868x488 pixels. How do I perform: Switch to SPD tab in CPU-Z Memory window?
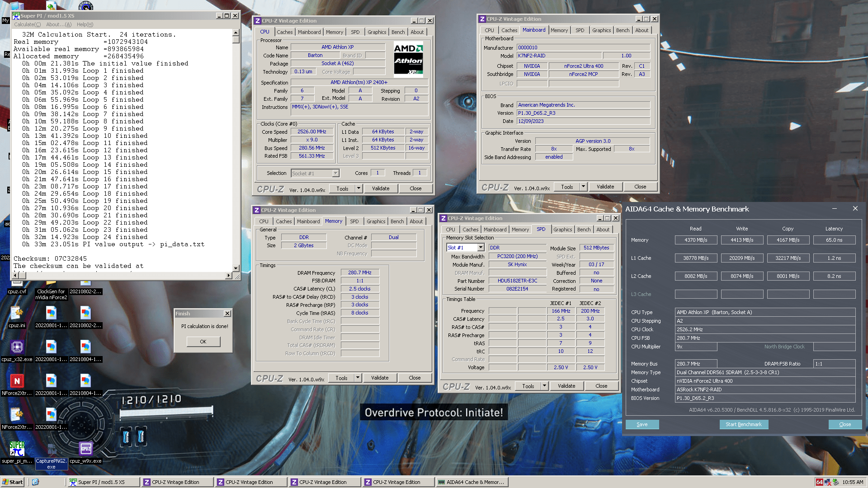click(354, 221)
